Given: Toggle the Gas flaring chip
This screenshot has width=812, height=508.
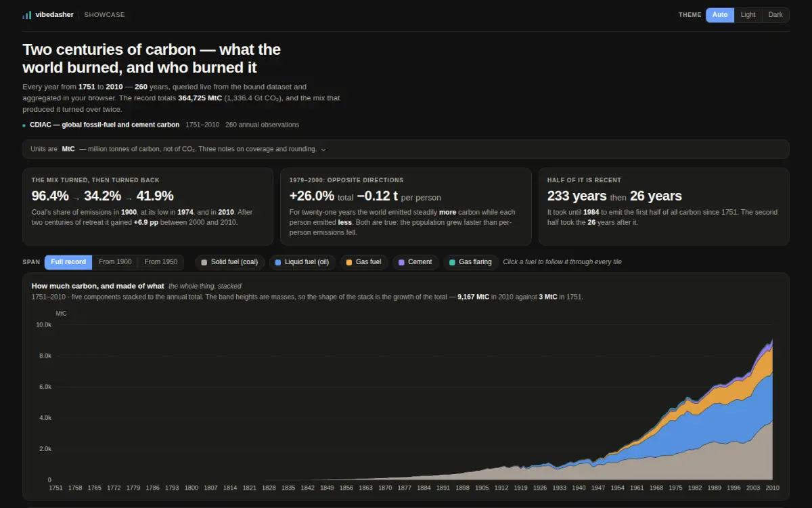Looking at the screenshot, I should coord(471,262).
